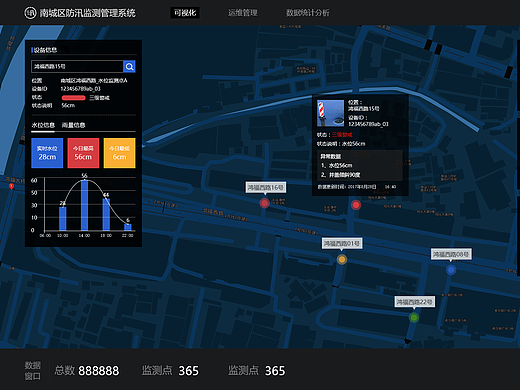Click the 鸿福西路08号 map label
Image resolution: width=520 pixels, height=390 pixels.
(x=451, y=254)
